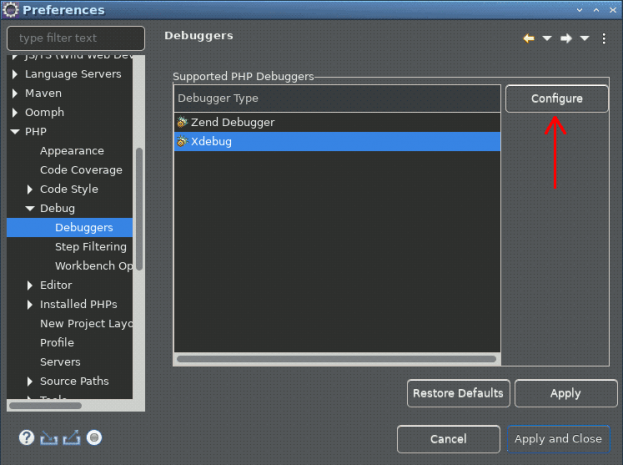Open the three-dot view menu

(604, 39)
